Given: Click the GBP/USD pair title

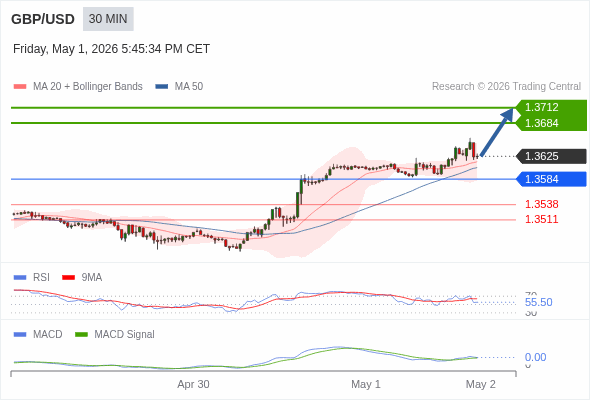Looking at the screenshot, I should click(43, 19).
